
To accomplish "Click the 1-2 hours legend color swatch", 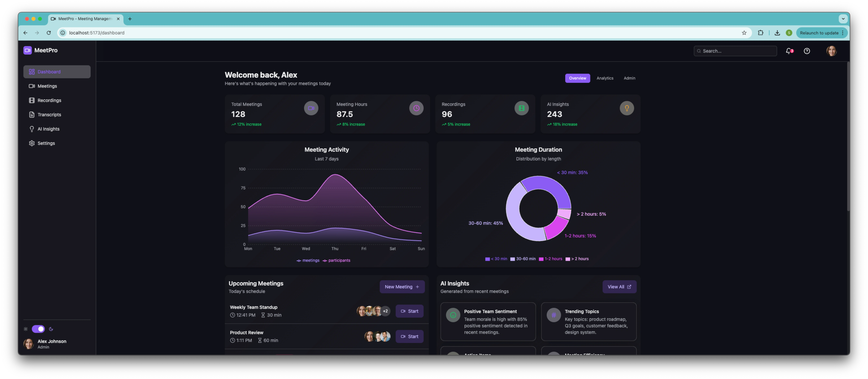I will coord(541,259).
